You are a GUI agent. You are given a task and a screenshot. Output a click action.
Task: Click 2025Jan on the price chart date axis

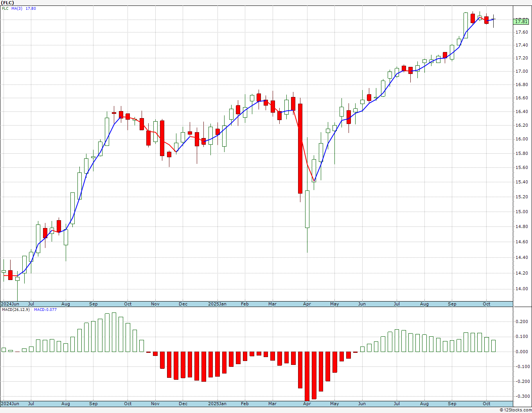coord(217,304)
